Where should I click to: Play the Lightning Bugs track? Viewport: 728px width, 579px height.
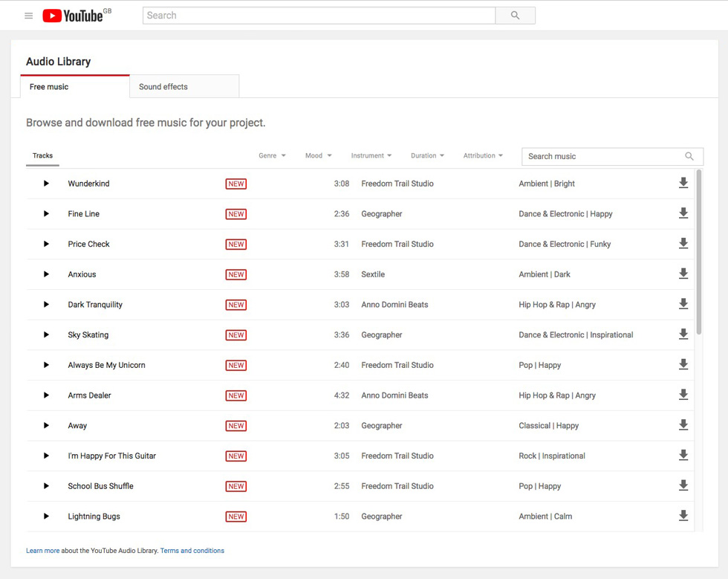click(46, 517)
